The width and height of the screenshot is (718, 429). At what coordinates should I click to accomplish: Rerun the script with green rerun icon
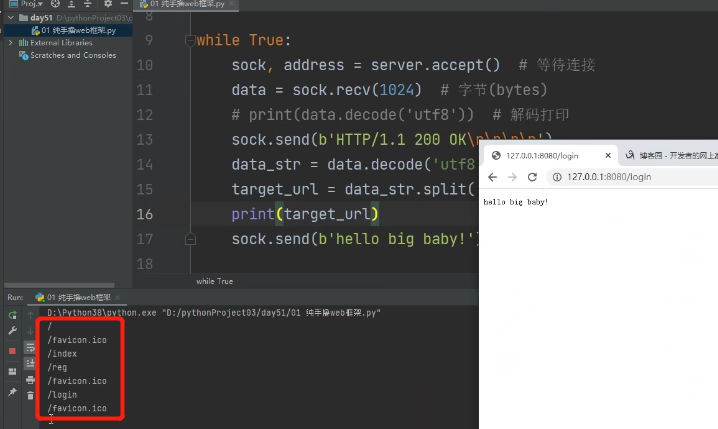pyautogui.click(x=12, y=315)
